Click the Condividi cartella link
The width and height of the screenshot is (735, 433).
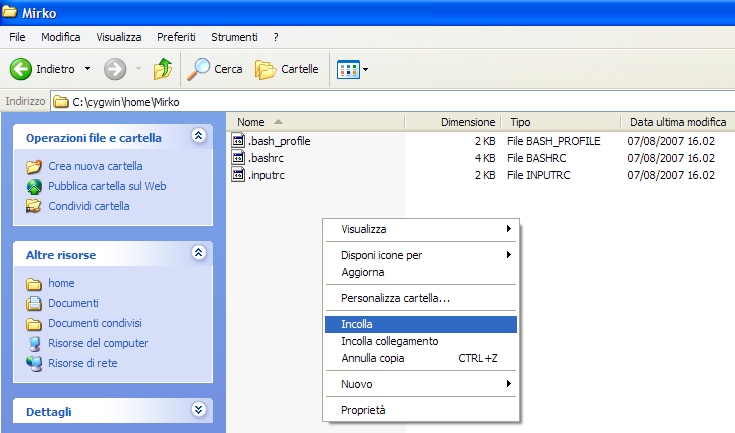89,206
